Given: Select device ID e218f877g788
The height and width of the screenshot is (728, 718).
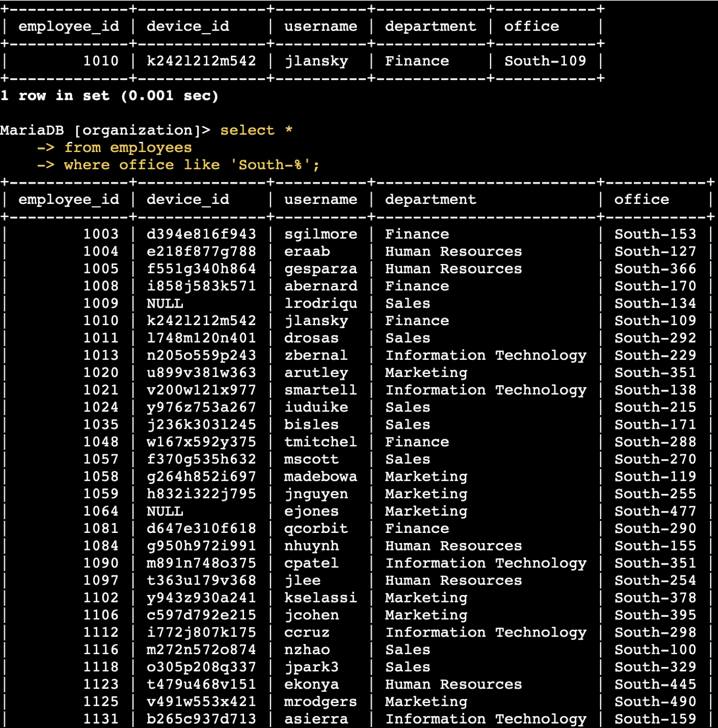Looking at the screenshot, I should pyautogui.click(x=201, y=251).
